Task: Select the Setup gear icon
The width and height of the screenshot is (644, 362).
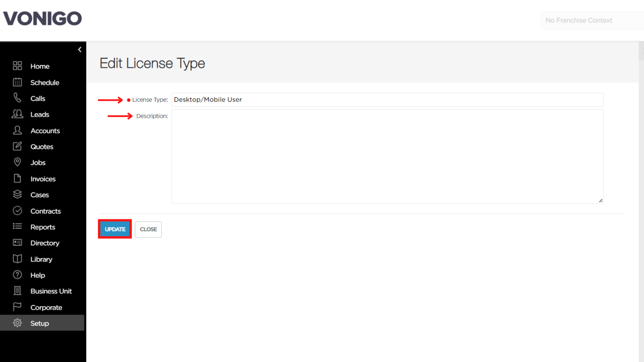Action: point(17,323)
